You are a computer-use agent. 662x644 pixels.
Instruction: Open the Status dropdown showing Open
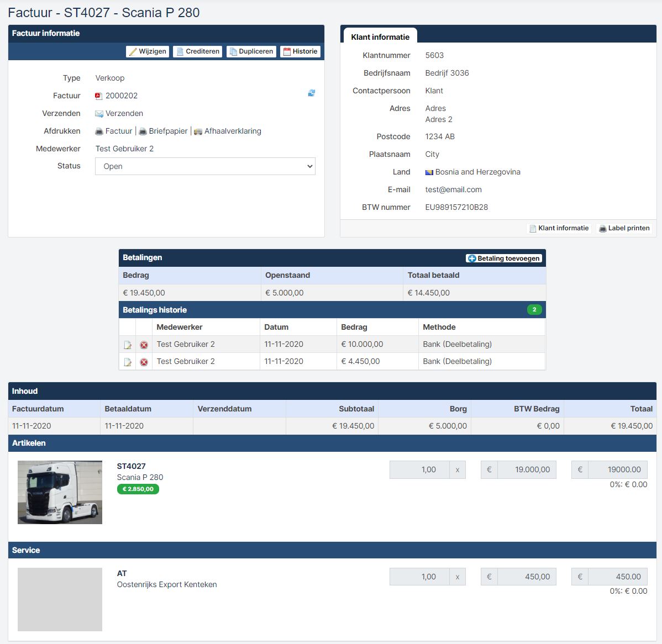pyautogui.click(x=205, y=166)
